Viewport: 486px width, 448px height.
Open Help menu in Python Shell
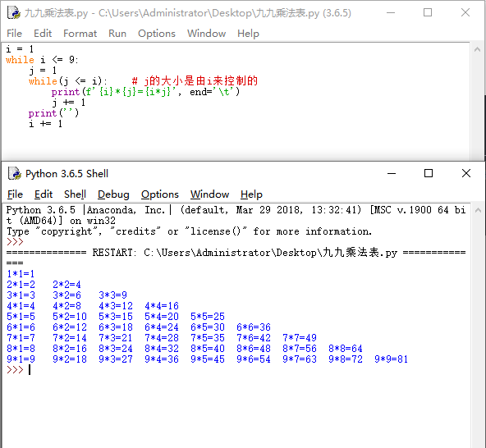point(251,194)
